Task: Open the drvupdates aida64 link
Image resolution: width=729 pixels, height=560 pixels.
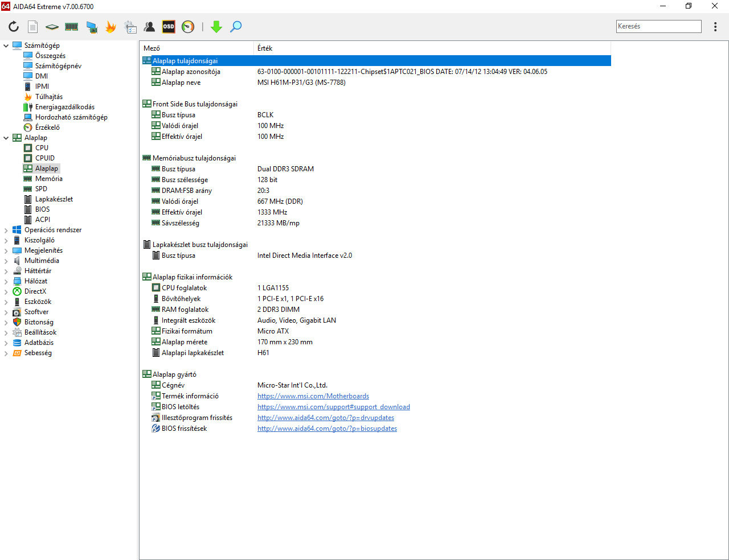Action: tap(326, 418)
